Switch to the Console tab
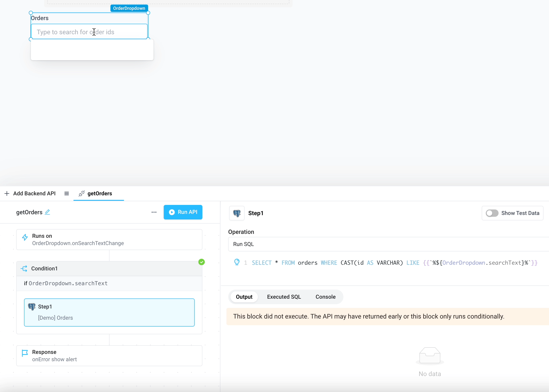The image size is (549, 392). tap(325, 297)
